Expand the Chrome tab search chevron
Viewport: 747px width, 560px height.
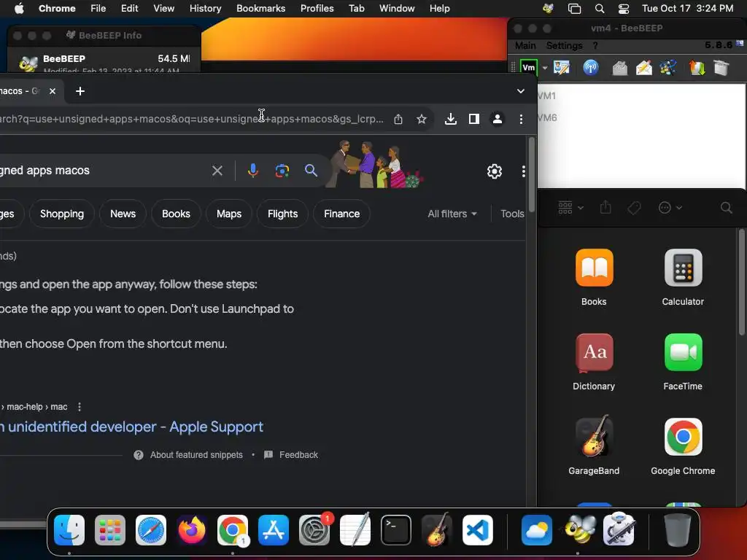(521, 91)
